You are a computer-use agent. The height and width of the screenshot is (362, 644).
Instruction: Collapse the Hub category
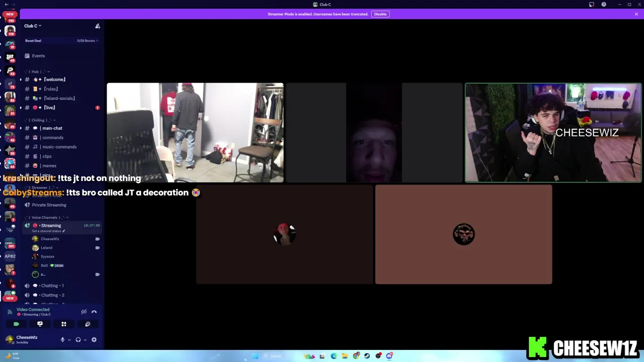click(x=37, y=71)
